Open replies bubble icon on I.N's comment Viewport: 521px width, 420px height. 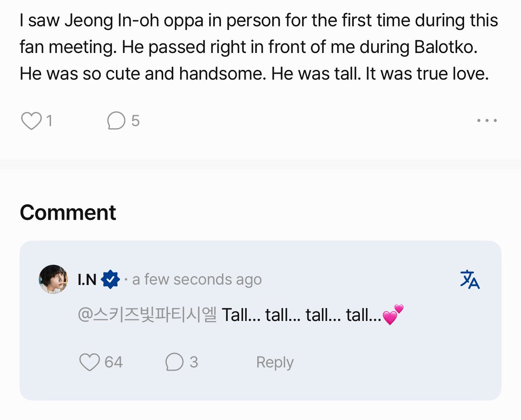tap(175, 362)
